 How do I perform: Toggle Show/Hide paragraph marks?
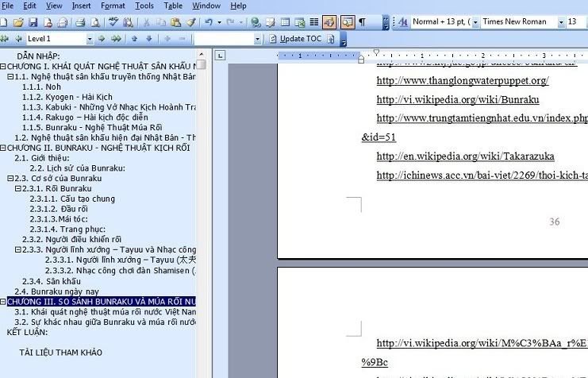point(362,22)
